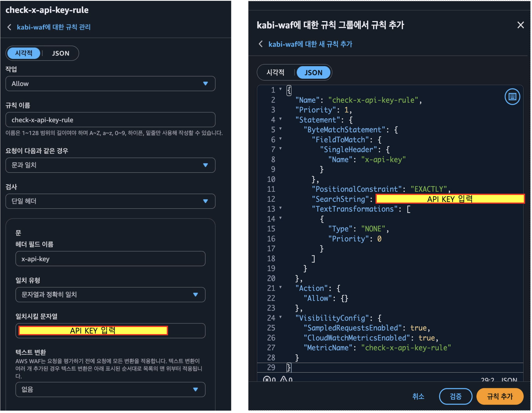
Task: Click the error count icon in editor status bar
Action: point(266,379)
